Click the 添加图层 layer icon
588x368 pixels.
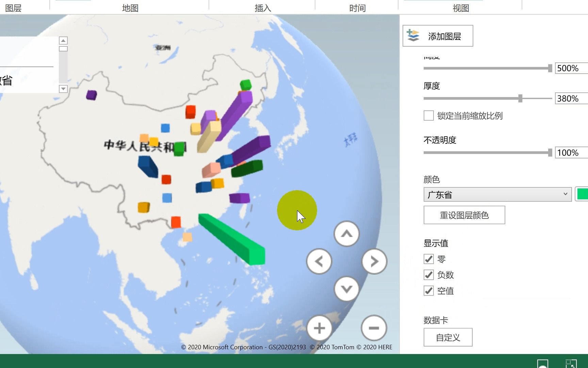point(413,35)
